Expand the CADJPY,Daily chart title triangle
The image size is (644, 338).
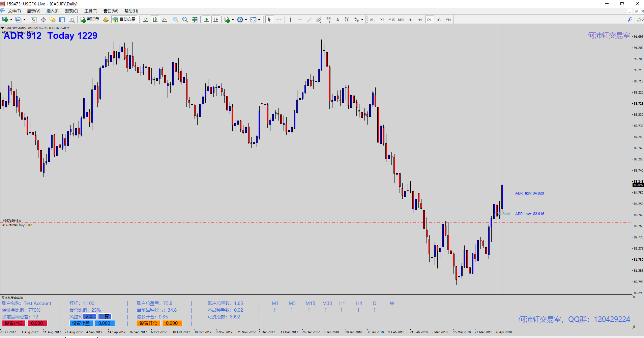click(x=3, y=28)
